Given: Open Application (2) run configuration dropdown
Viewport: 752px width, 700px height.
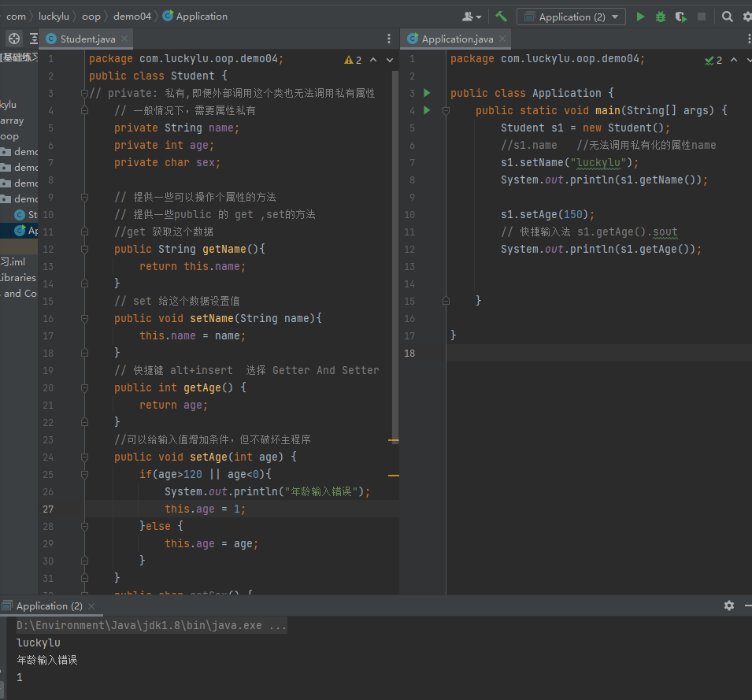Looking at the screenshot, I should pos(571,17).
